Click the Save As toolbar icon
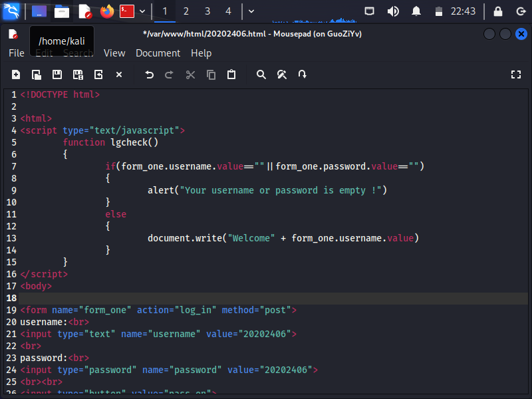This screenshot has height=399, width=532. click(x=78, y=74)
